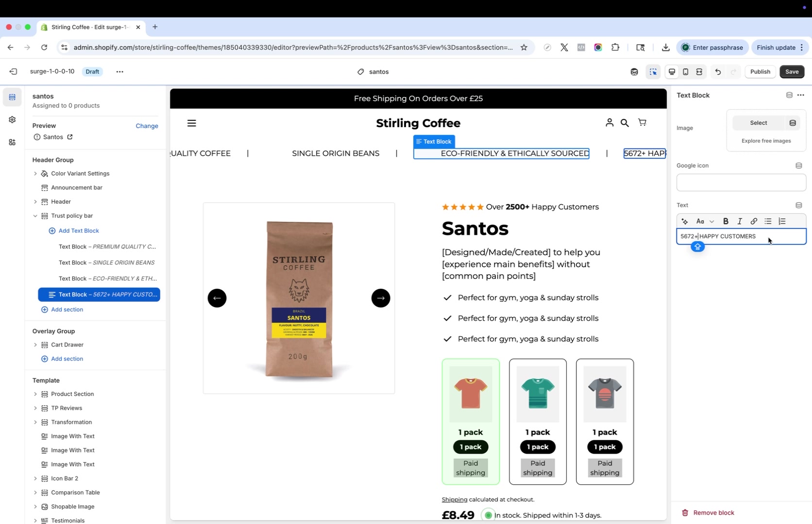This screenshot has width=812, height=524.
Task: Toggle the inspector selection mode icon
Action: [653, 72]
